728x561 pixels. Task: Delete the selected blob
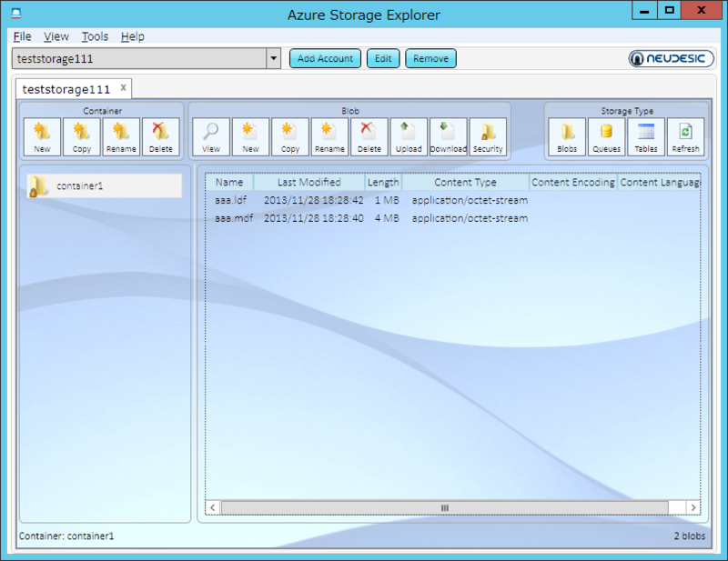(x=369, y=136)
